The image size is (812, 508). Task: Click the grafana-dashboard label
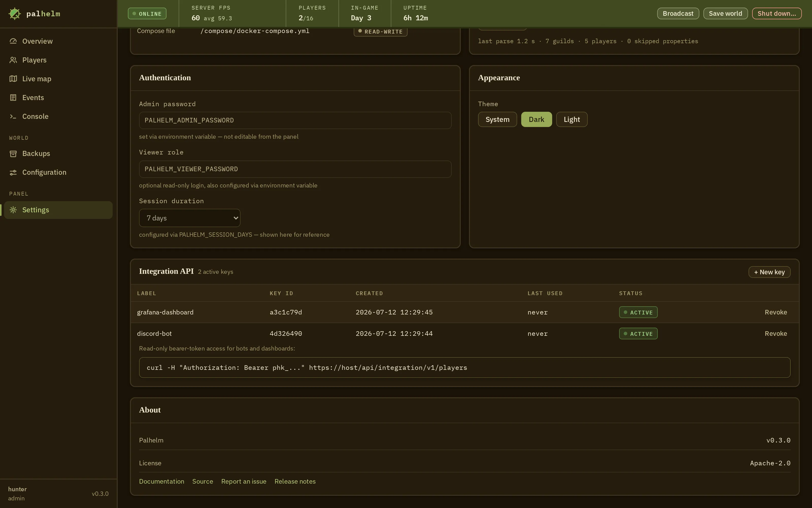click(165, 312)
